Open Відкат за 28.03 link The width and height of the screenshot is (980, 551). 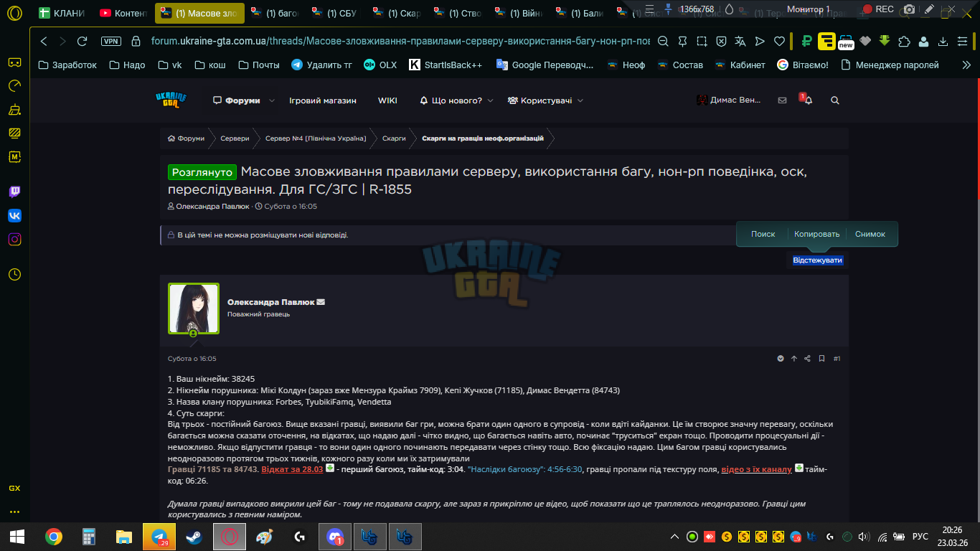[x=292, y=469]
